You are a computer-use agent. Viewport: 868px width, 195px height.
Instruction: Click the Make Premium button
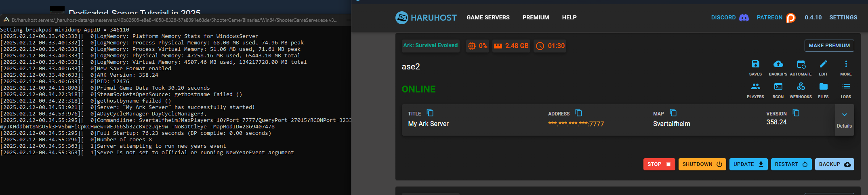pyautogui.click(x=829, y=46)
